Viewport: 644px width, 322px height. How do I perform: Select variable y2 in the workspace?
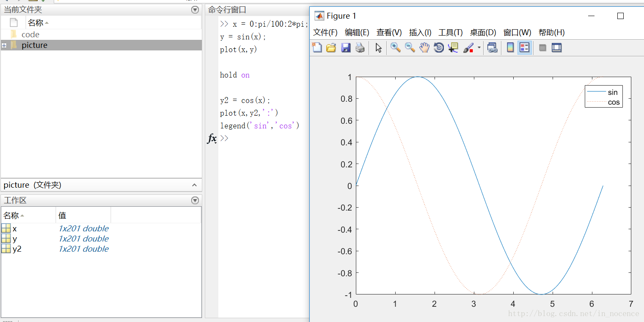17,249
